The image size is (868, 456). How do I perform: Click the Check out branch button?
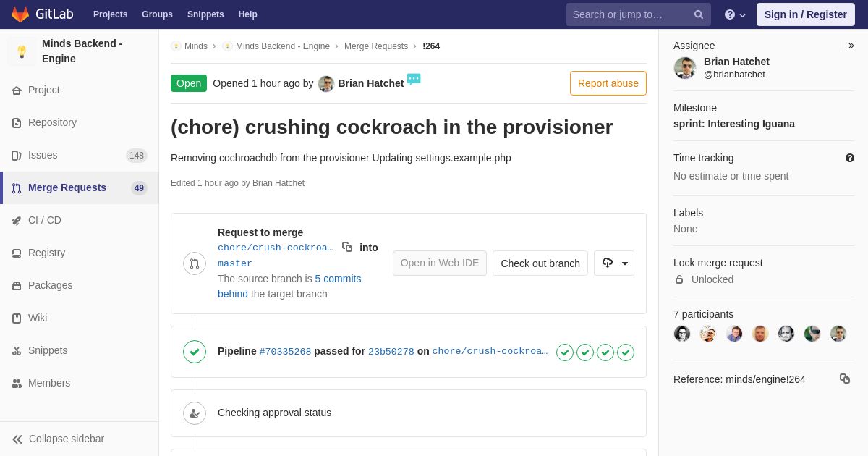(x=540, y=263)
